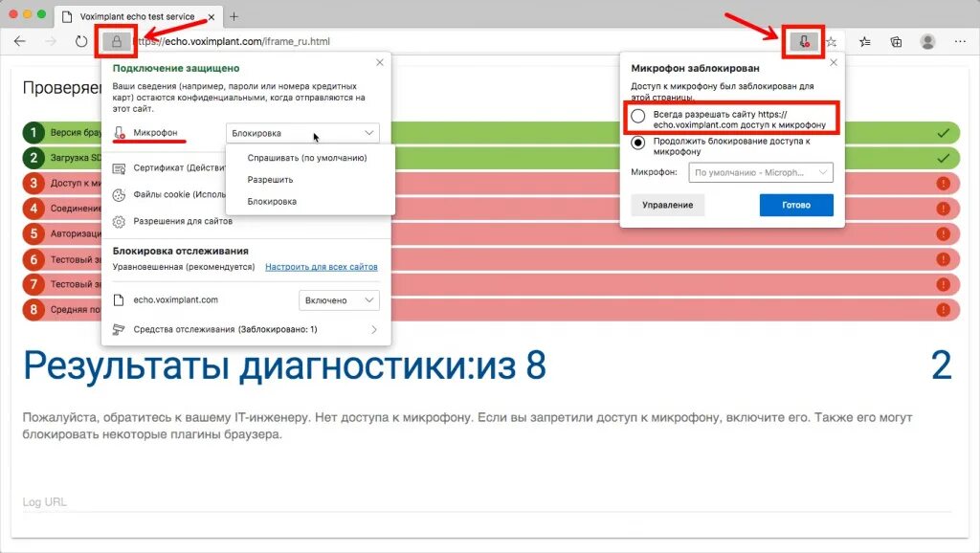Click the Разрешения для сайтов gear icon

click(x=119, y=222)
